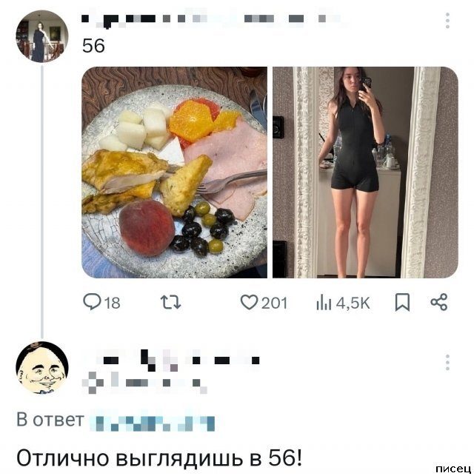474x476 pixels.
Task: Open the reply text 'Отлично выглядишь в 56!'
Action: (159, 457)
